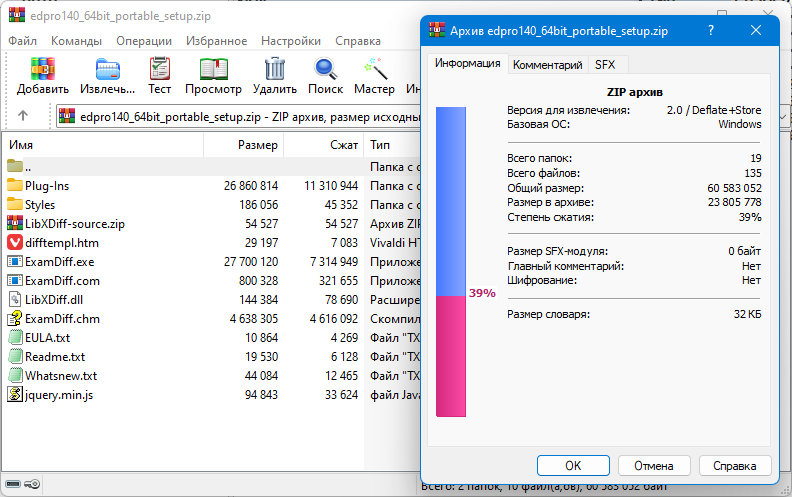Click the Справка button in the dialog

pos(735,466)
